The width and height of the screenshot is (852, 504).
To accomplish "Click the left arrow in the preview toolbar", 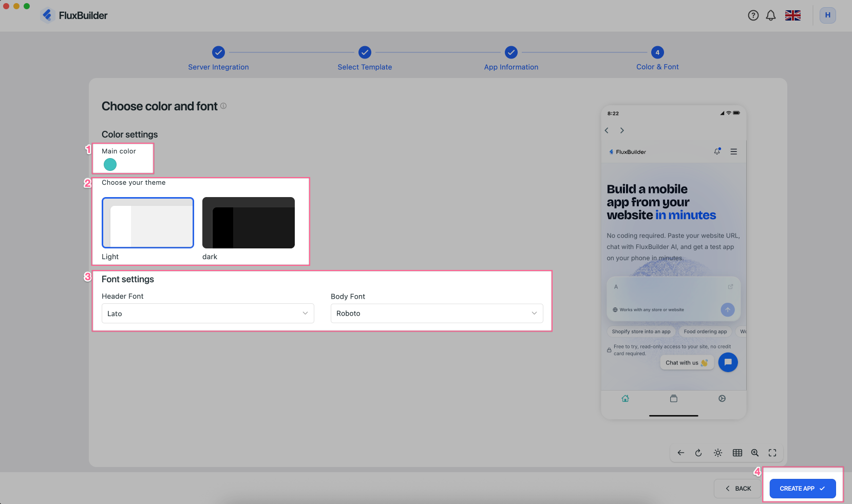I will [x=681, y=453].
